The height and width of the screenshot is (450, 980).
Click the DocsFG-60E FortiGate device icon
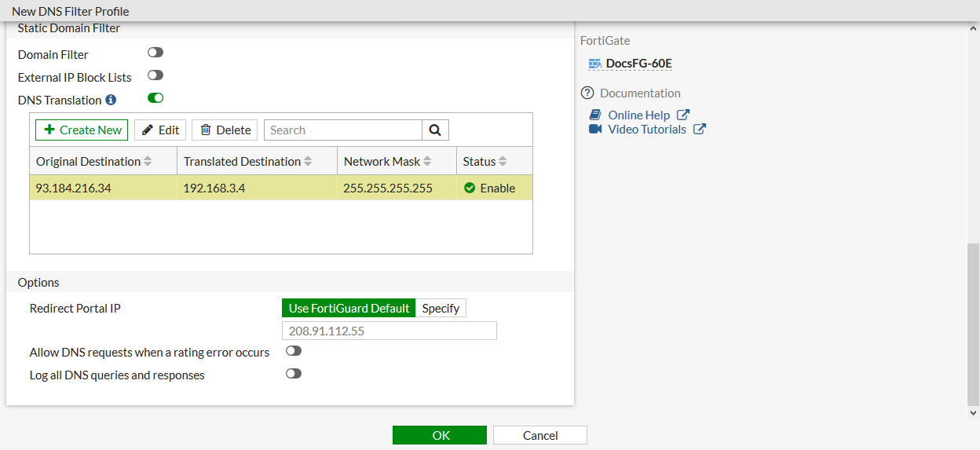594,64
